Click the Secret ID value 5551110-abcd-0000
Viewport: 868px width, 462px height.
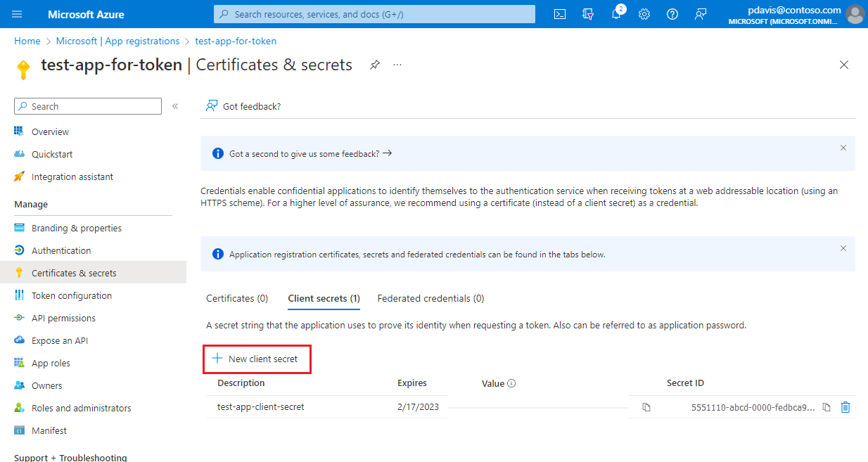[753, 406]
